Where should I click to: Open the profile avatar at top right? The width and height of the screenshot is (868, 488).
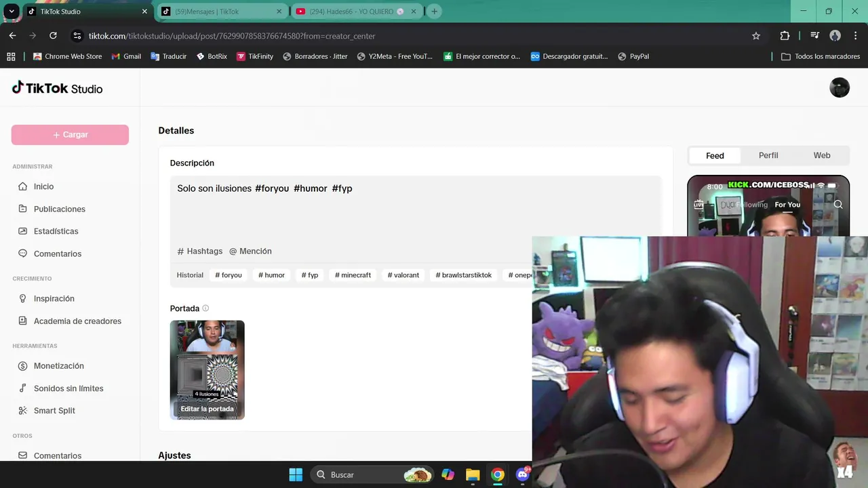point(840,87)
